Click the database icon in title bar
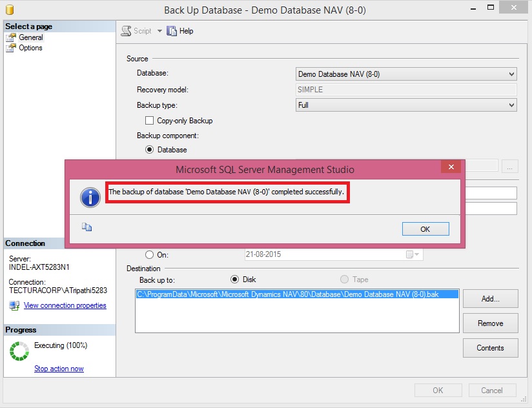The height and width of the screenshot is (408, 532). [x=8, y=10]
